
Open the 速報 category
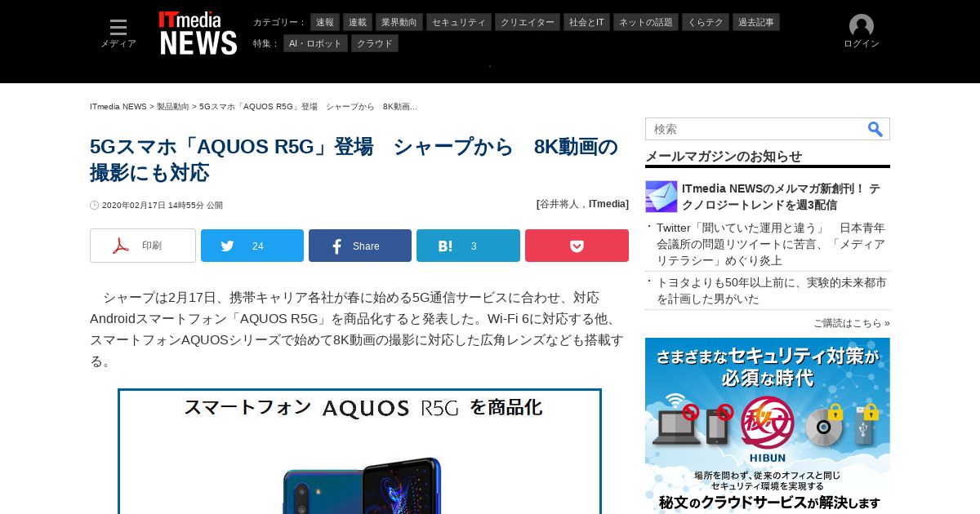pyautogui.click(x=325, y=22)
